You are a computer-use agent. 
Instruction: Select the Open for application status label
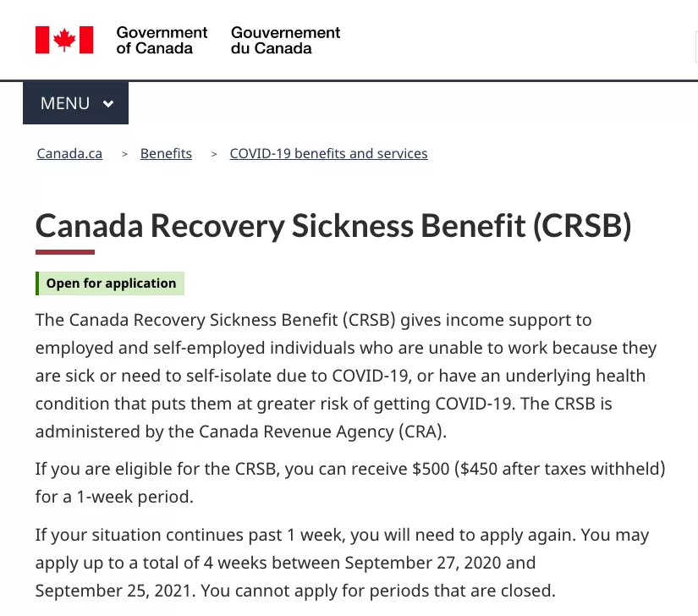click(x=110, y=283)
